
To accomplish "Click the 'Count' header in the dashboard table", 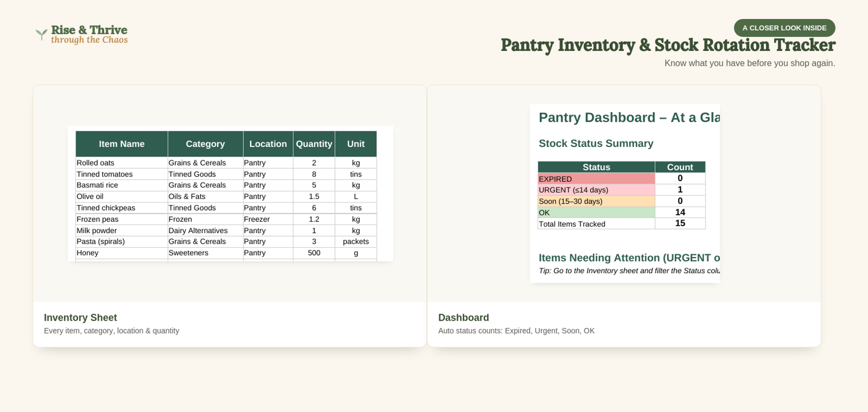I will [x=680, y=167].
